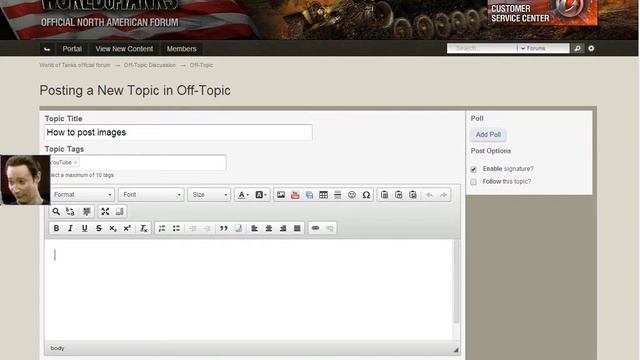Image resolution: width=640 pixels, height=360 pixels.
Task: Go to World of Tanks official forum breadcrumb
Action: coord(75,65)
